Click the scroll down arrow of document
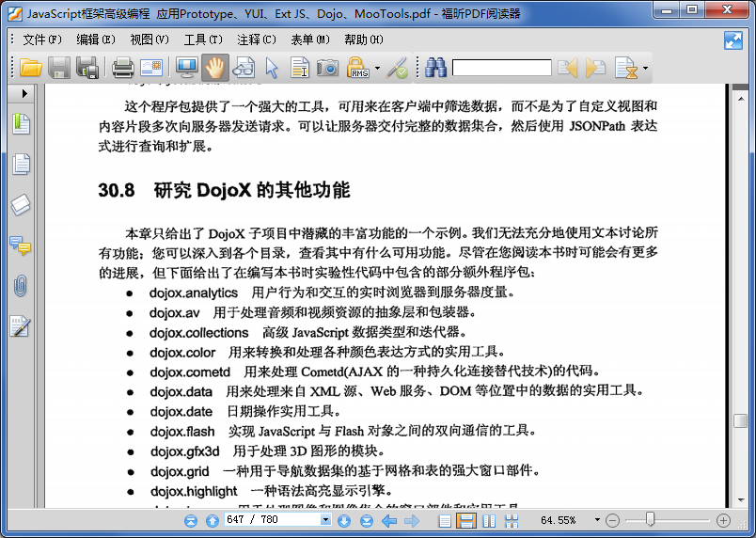Image resolution: width=756 pixels, height=538 pixels. 741,500
